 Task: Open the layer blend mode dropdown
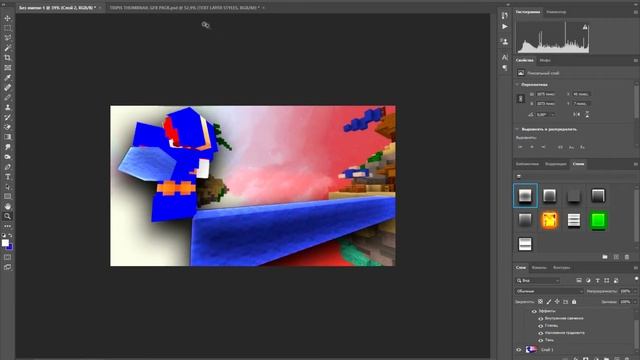549,291
